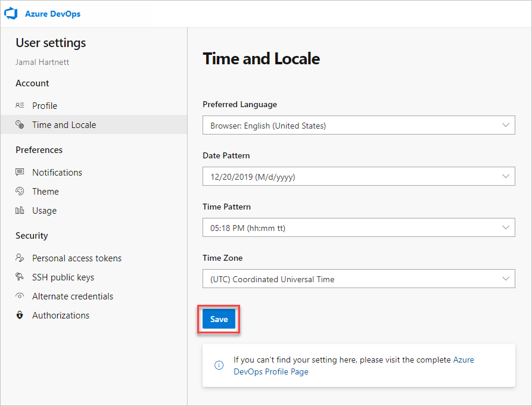Screen dimensions: 532x406
Task: Click the 'User settings' heading
Action: (51, 43)
